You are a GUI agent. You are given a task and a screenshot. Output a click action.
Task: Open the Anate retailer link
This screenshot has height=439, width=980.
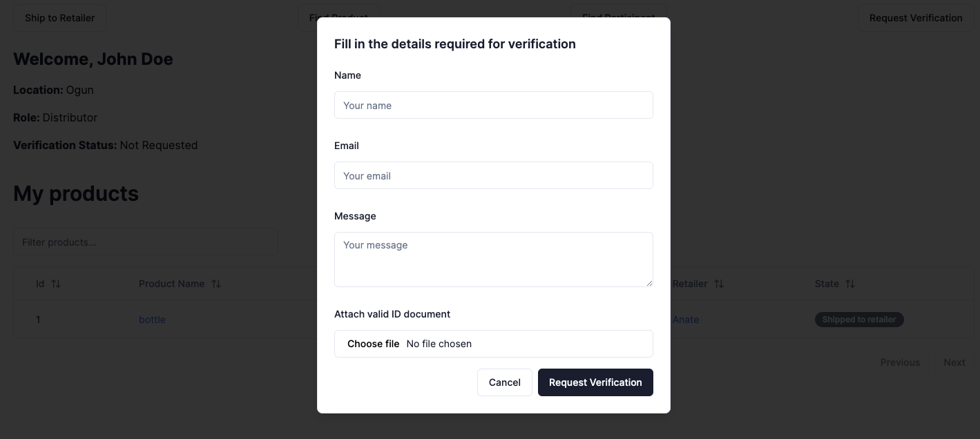point(686,320)
